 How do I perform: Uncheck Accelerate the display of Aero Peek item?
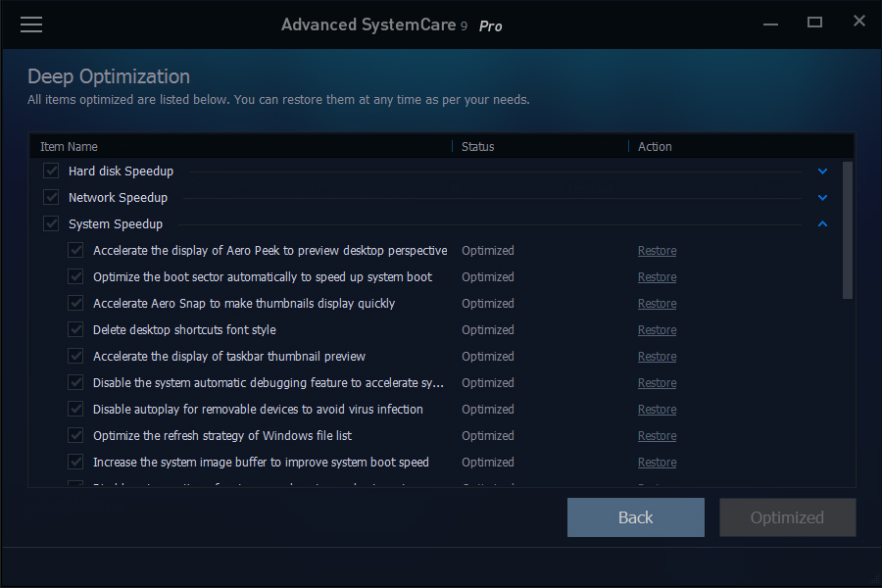tap(75, 250)
